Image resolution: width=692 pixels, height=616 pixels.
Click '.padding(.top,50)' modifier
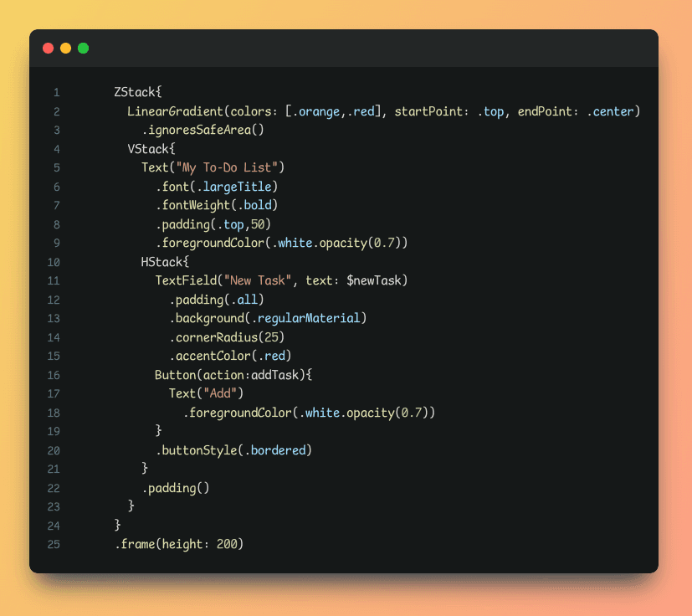pyautogui.click(x=213, y=224)
